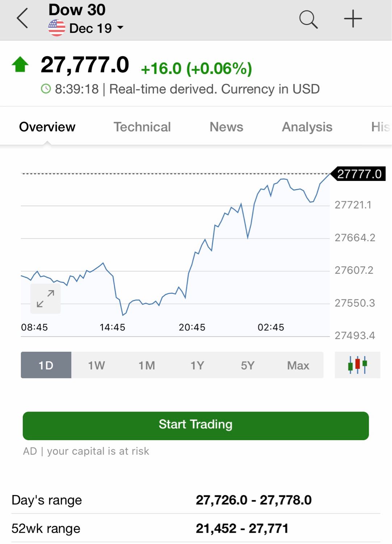Tap the US flag icon
This screenshot has width=392, height=544.
57,28
